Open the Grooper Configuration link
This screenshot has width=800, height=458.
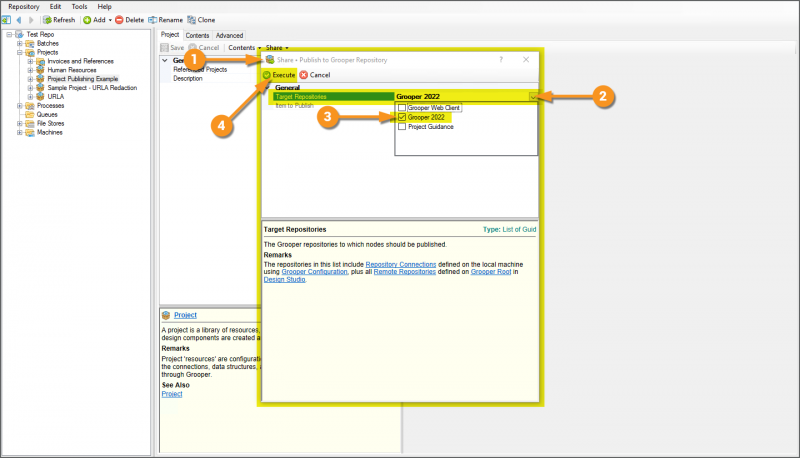[314, 272]
